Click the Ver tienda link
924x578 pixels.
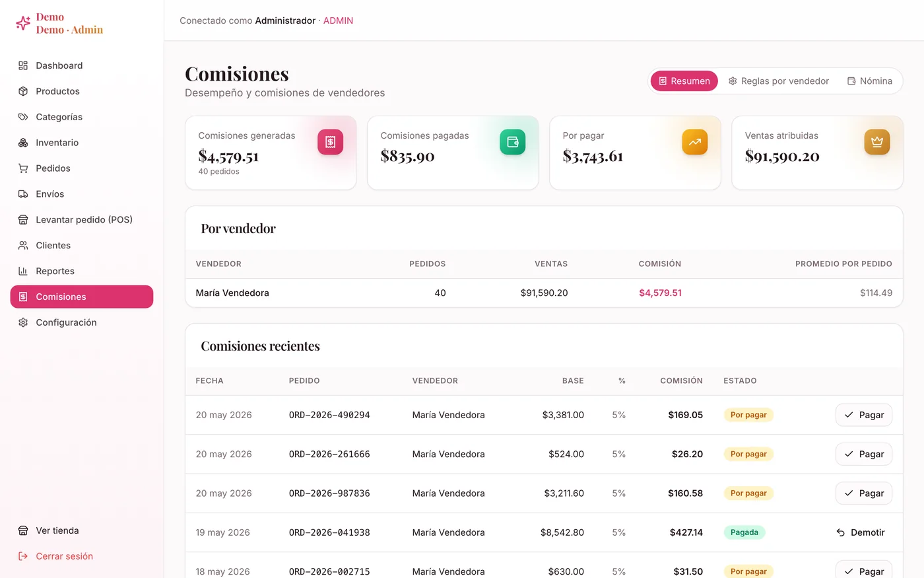[x=82, y=530]
